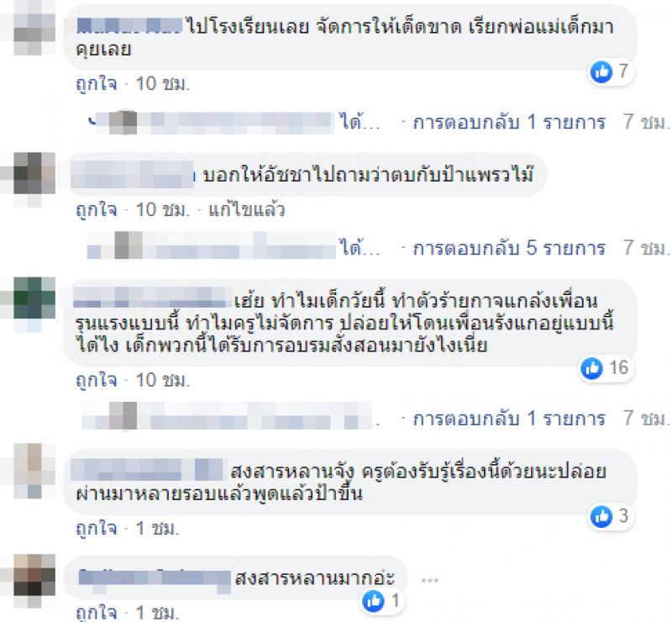Open the three-dots menu beside last comment
This screenshot has height=622, width=672.
tap(429, 580)
